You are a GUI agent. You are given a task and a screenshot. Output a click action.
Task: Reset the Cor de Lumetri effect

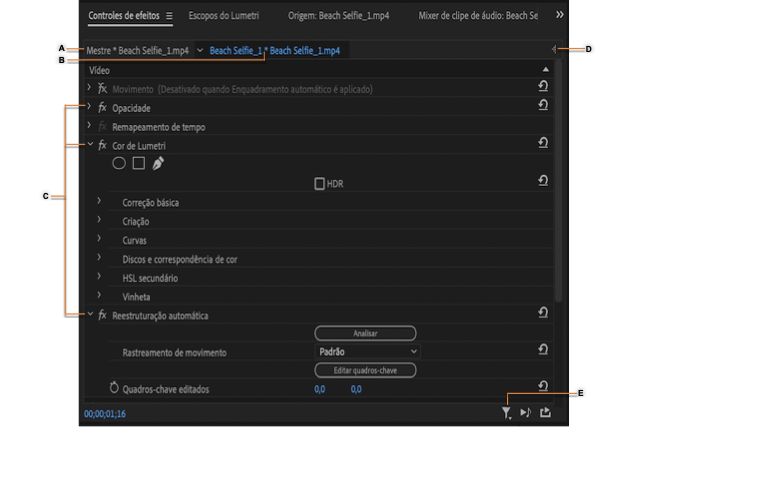543,143
